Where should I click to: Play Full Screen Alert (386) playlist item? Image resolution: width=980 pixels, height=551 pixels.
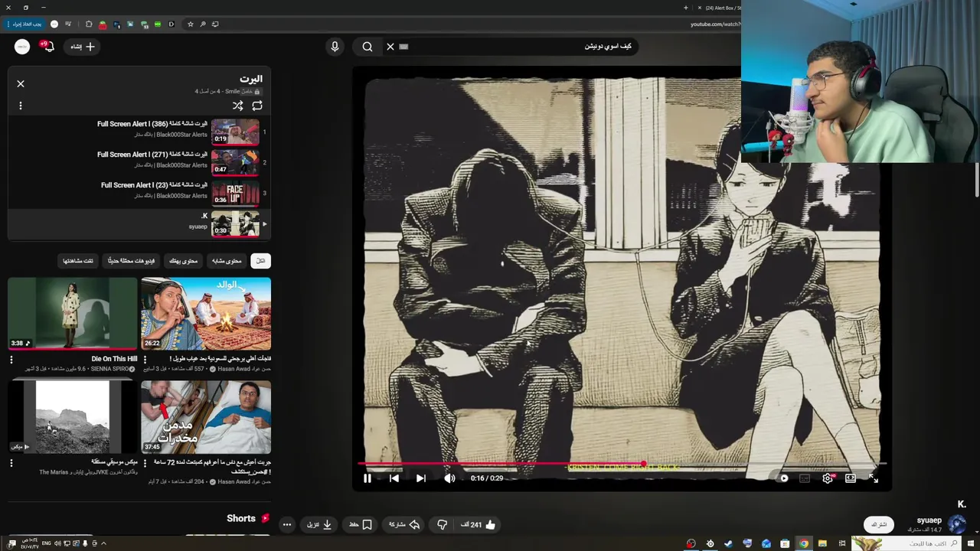(x=139, y=130)
